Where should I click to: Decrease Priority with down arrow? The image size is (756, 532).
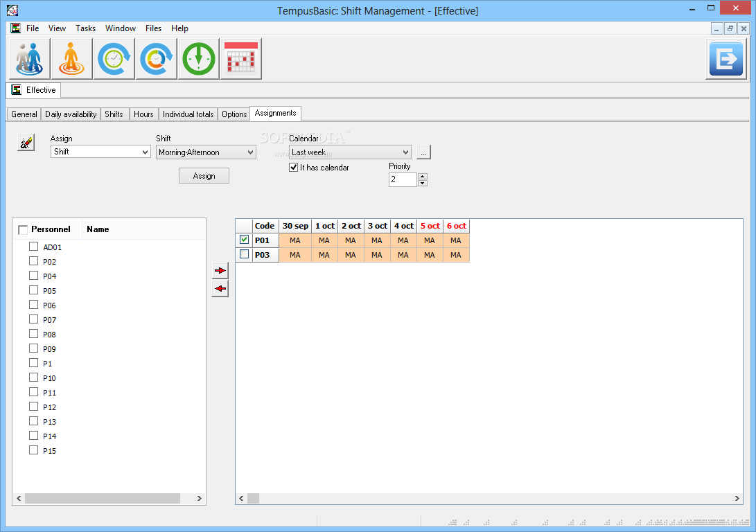423,183
